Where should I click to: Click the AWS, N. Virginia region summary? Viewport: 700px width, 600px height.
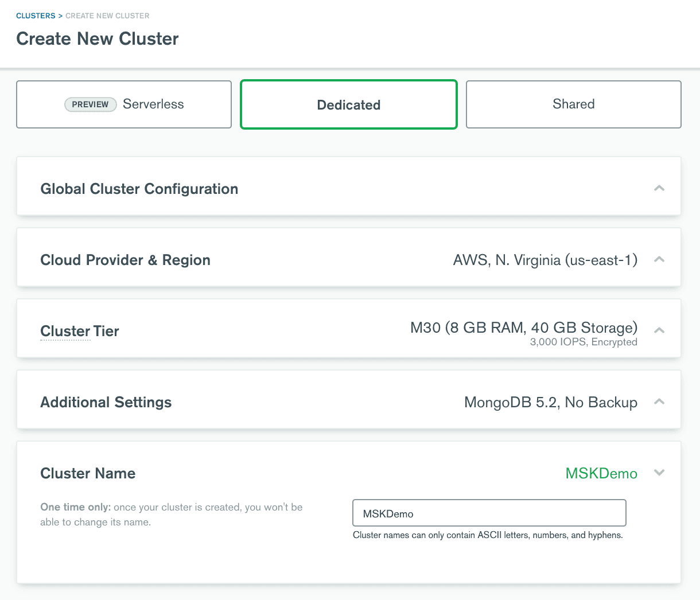coord(545,260)
